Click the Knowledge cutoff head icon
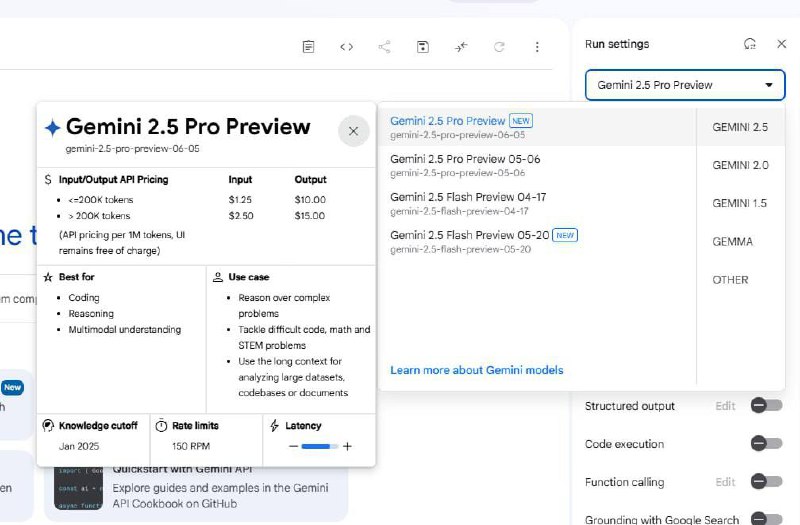The width and height of the screenshot is (800, 525). click(x=48, y=426)
